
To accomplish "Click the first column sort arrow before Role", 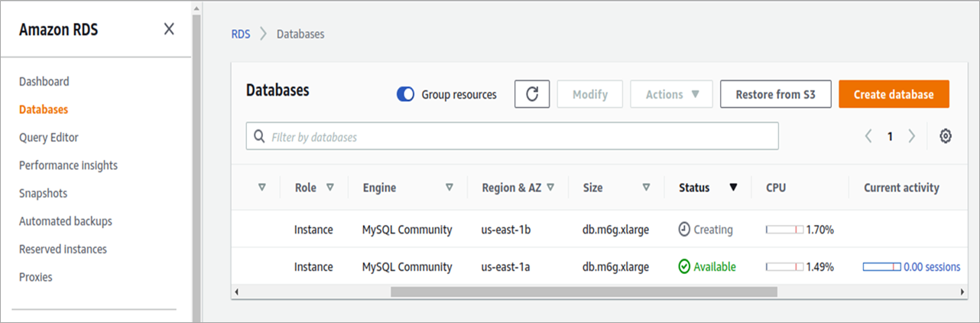I will (262, 187).
